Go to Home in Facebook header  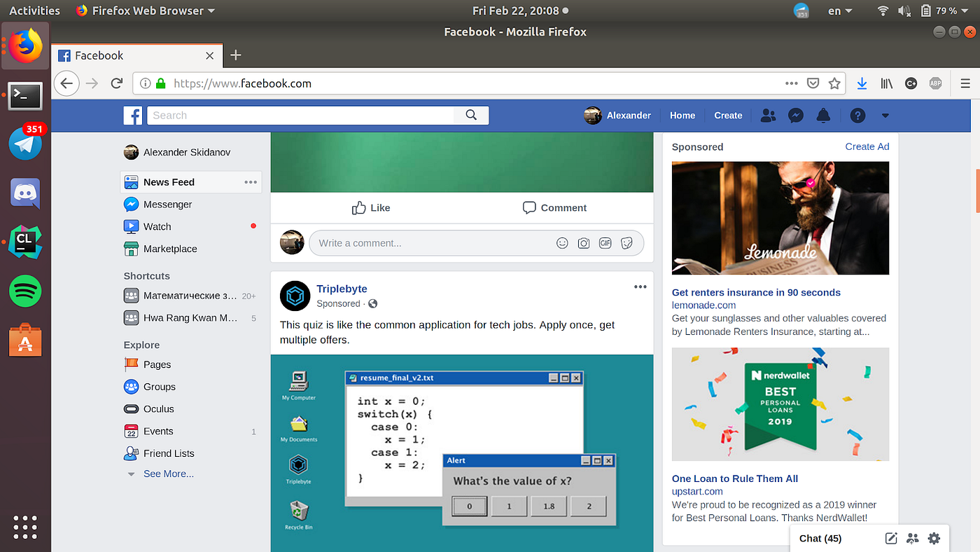point(682,116)
